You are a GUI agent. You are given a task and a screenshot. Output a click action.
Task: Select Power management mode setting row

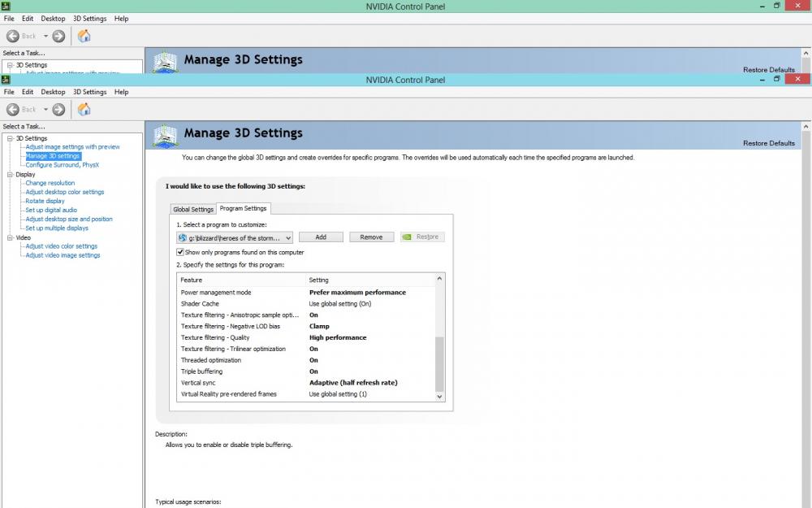click(x=306, y=293)
